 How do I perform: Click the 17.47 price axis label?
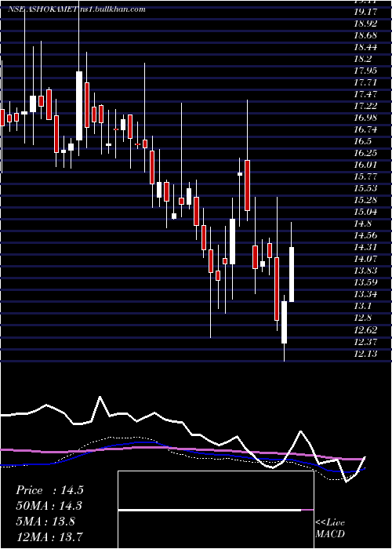(365, 94)
